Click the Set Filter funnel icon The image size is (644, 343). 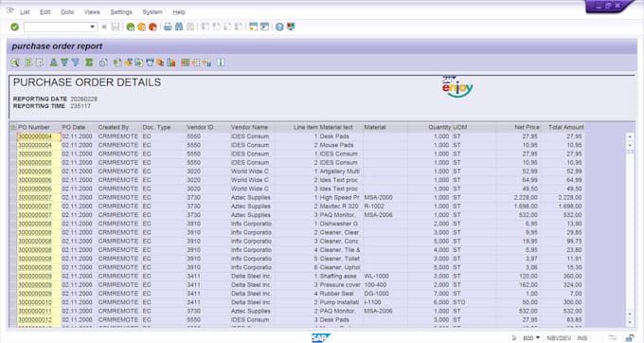coord(76,63)
